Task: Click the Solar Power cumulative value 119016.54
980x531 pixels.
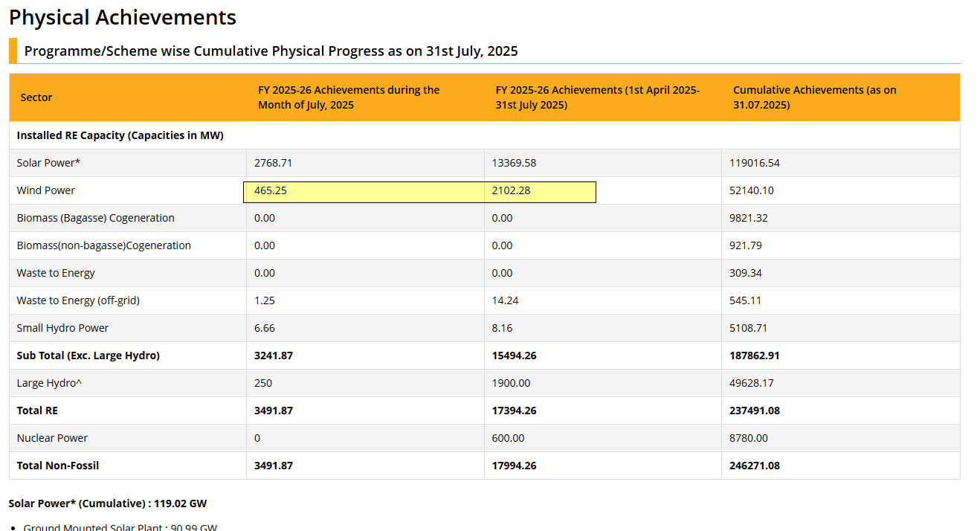Action: tap(755, 163)
